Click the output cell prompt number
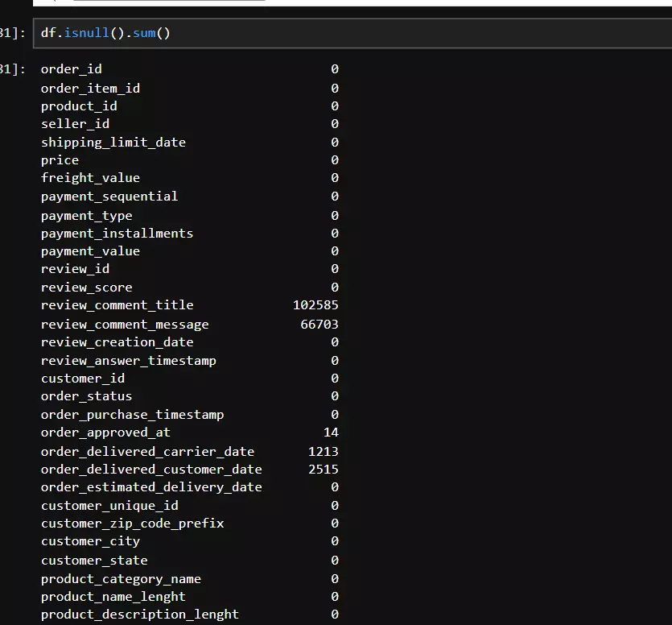 coord(13,69)
